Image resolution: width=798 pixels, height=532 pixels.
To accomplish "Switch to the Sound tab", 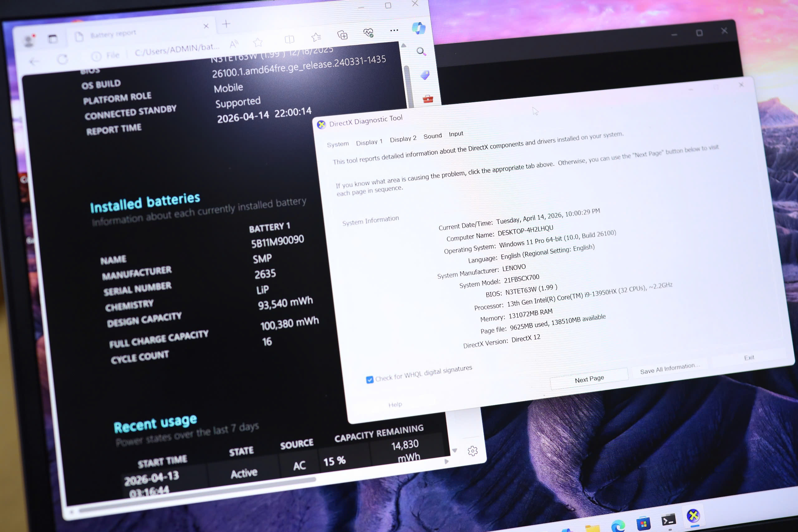I will pyautogui.click(x=432, y=136).
